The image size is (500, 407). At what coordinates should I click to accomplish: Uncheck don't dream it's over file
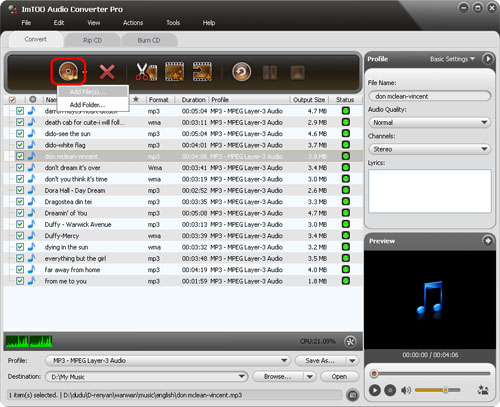click(x=20, y=168)
